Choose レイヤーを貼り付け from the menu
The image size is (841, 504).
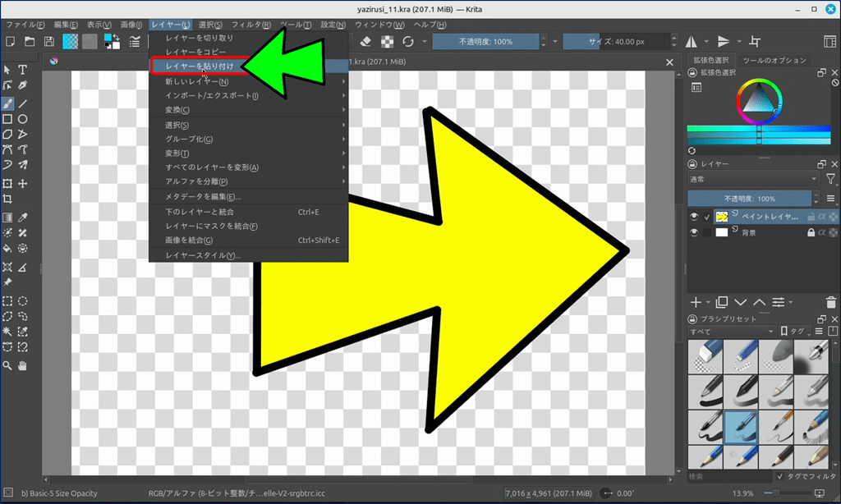200,66
